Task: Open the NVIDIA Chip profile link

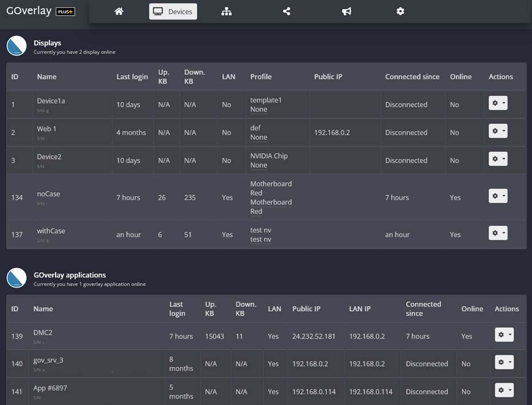Action: (x=269, y=156)
